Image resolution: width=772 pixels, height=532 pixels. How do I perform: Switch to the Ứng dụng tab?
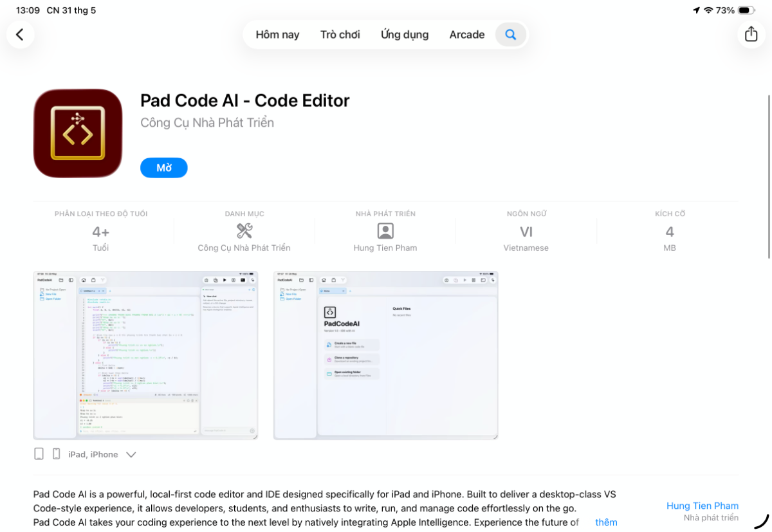pos(404,35)
